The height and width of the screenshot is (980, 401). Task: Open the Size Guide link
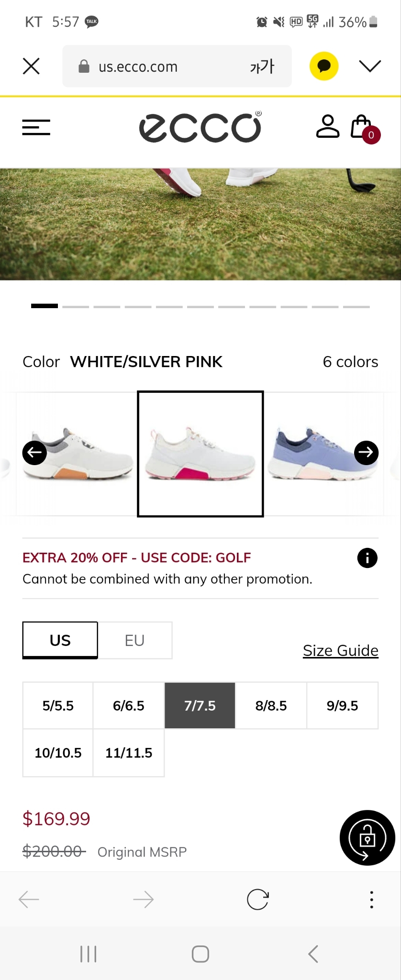pos(341,651)
